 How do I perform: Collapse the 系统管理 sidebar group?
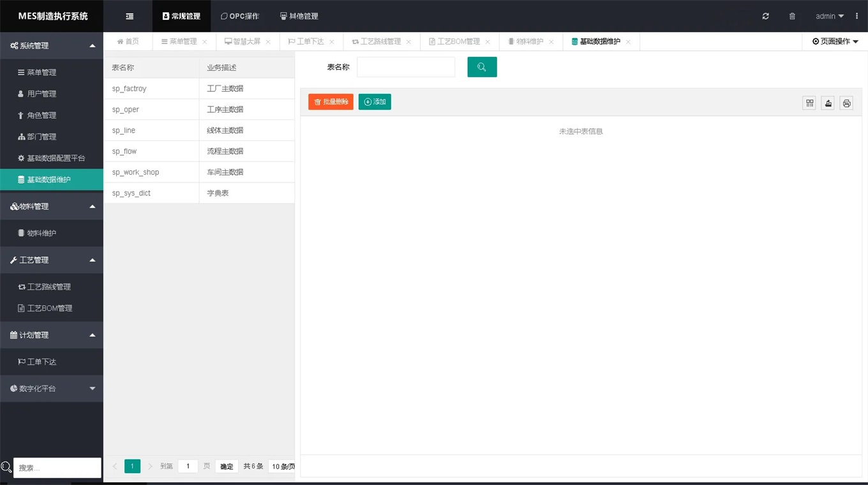52,45
